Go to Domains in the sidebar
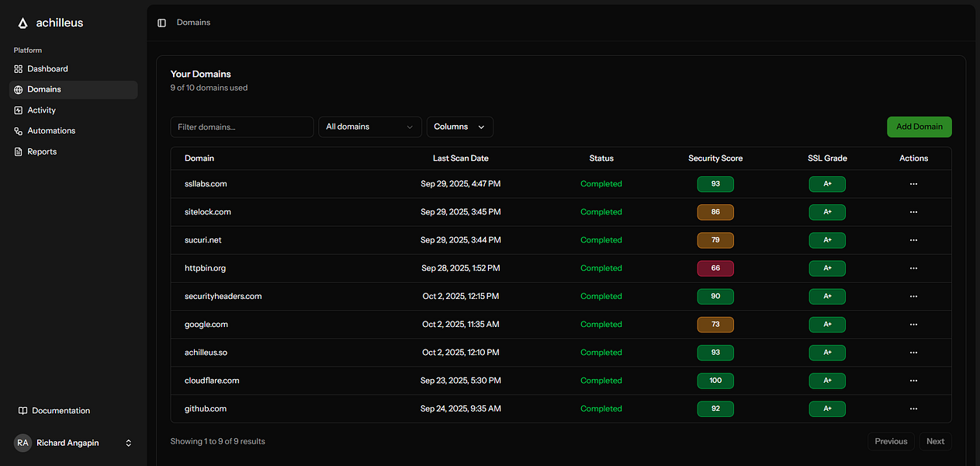Image resolution: width=980 pixels, height=466 pixels. [73, 89]
